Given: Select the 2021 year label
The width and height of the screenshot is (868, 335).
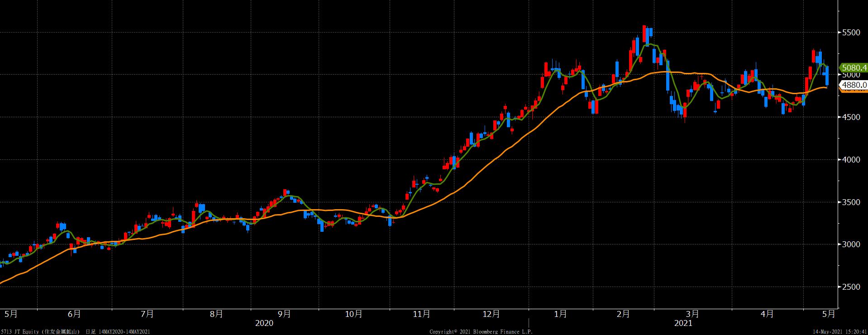Looking at the screenshot, I should click(683, 323).
